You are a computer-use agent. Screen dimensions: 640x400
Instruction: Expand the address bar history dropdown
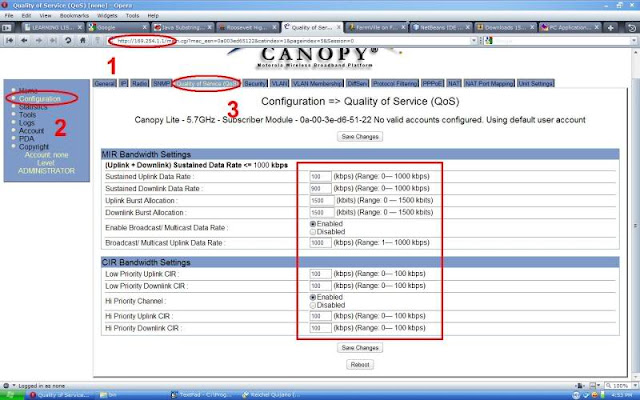(x=474, y=40)
